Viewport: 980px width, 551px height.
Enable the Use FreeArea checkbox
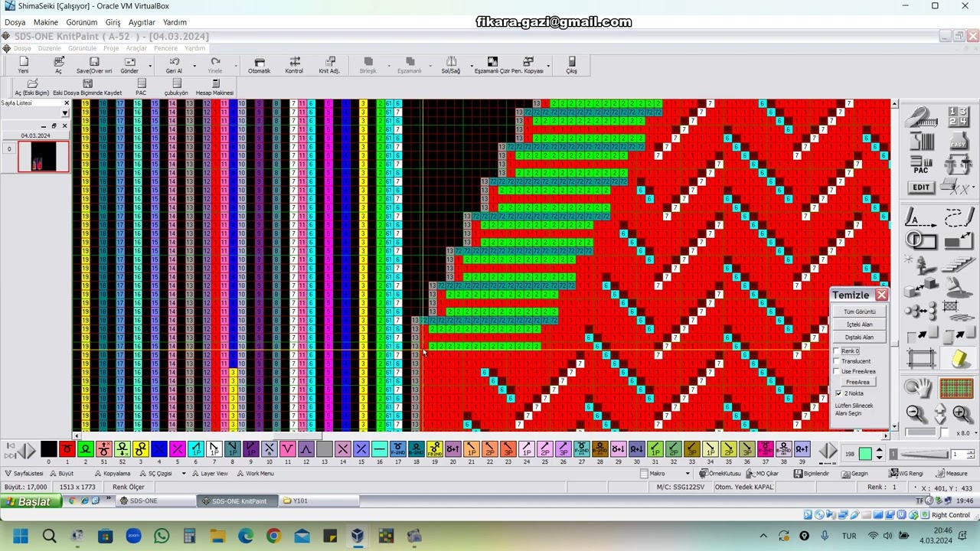pyautogui.click(x=836, y=371)
